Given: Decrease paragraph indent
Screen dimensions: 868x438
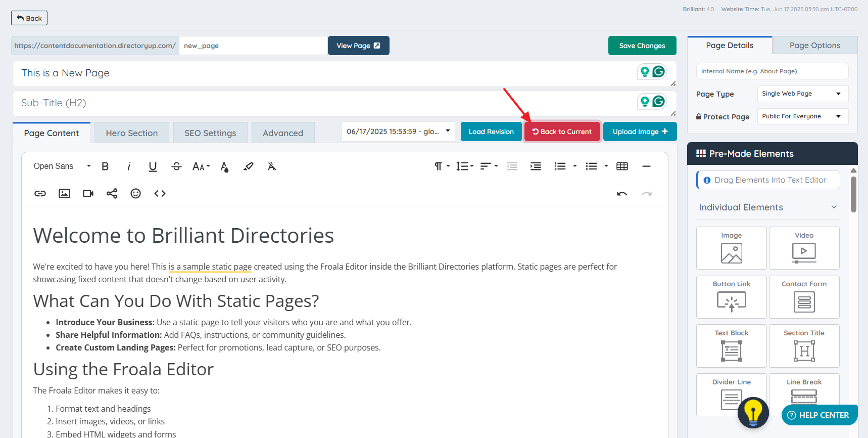Looking at the screenshot, I should click(512, 166).
